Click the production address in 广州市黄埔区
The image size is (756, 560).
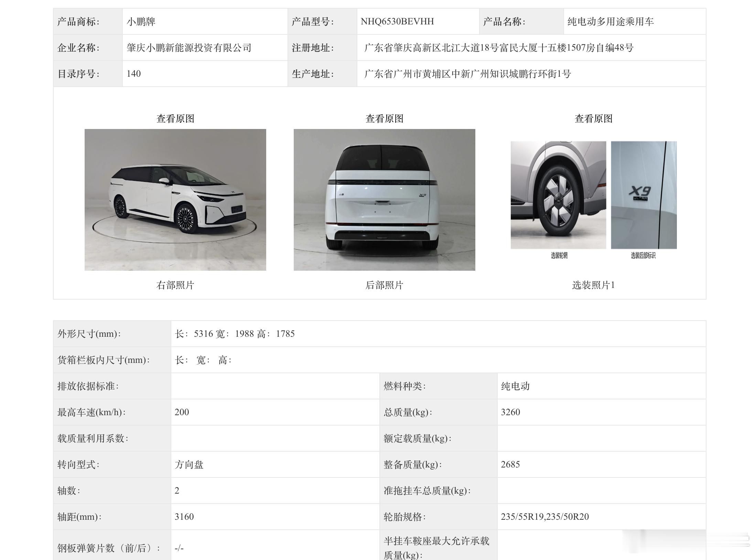467,74
